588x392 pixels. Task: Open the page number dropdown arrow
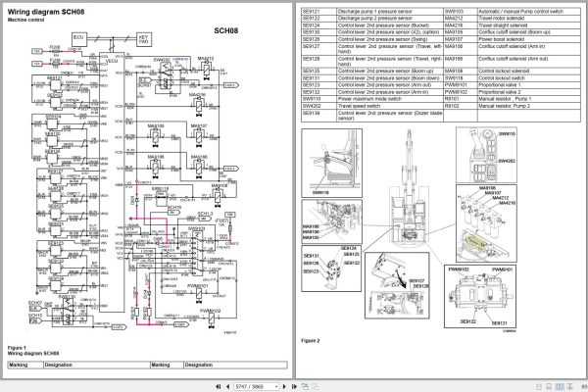tap(276, 386)
